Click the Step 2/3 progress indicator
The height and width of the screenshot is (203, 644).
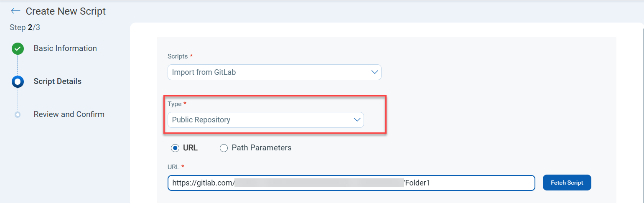point(25,28)
